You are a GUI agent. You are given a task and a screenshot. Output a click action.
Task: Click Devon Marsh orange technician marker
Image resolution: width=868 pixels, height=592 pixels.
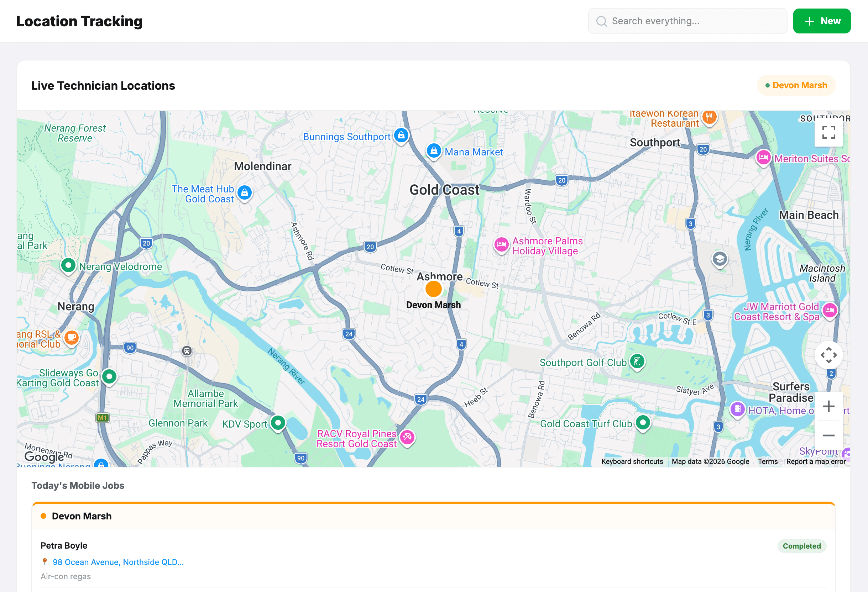tap(433, 289)
